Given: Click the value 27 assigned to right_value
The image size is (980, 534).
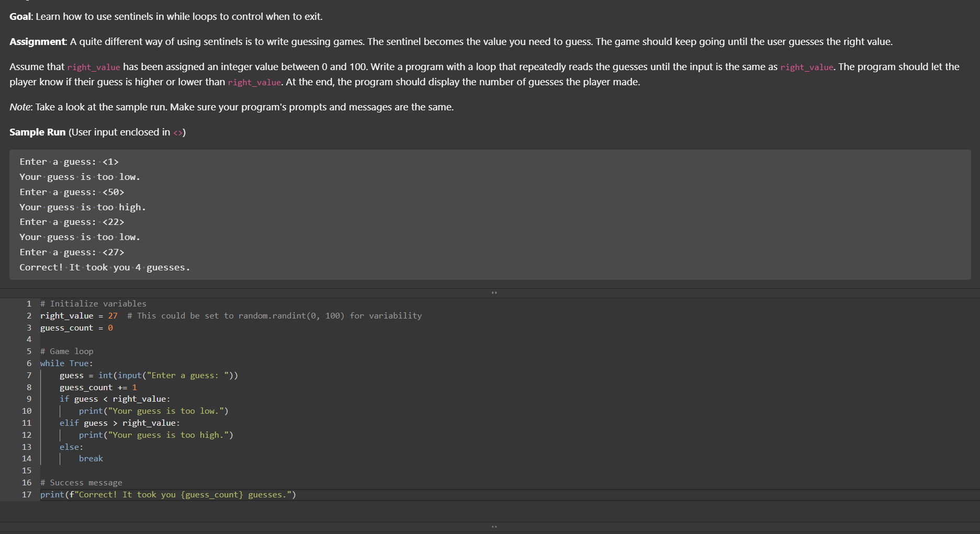Looking at the screenshot, I should pos(113,316).
